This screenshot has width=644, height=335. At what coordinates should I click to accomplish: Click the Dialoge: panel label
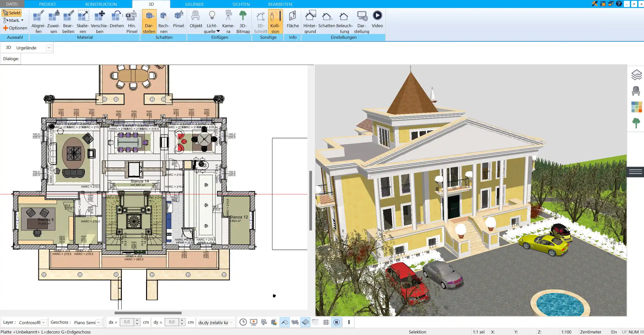[x=11, y=59]
